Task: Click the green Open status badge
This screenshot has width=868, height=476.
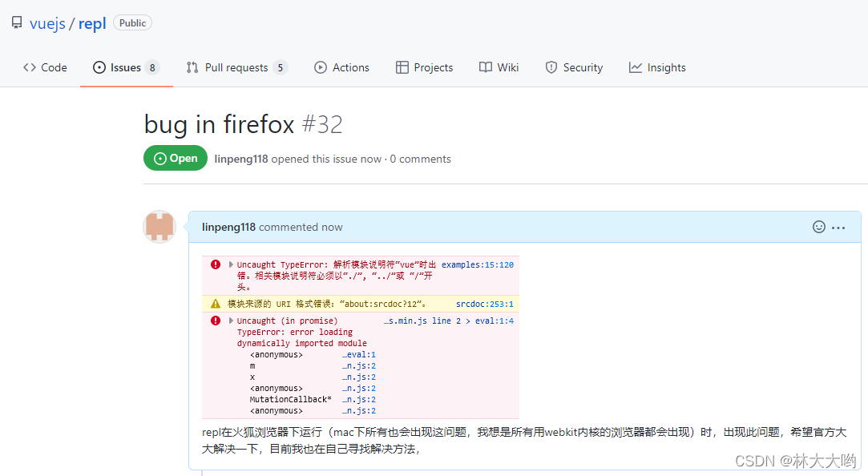Action: (176, 159)
